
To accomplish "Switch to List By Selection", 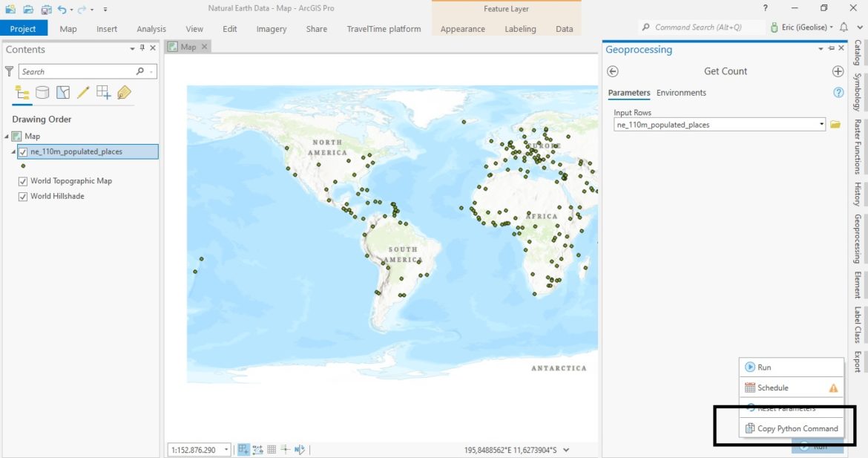I will [x=63, y=92].
